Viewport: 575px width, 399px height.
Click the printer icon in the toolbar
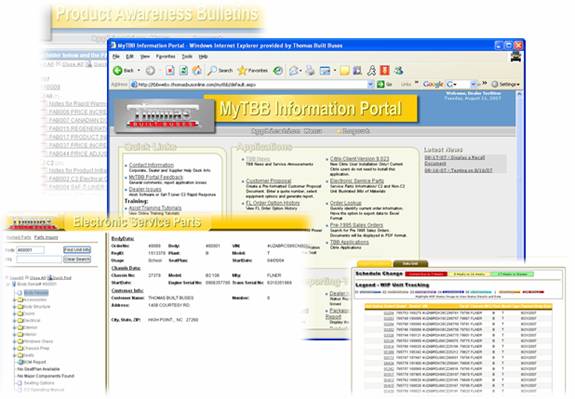coord(310,70)
